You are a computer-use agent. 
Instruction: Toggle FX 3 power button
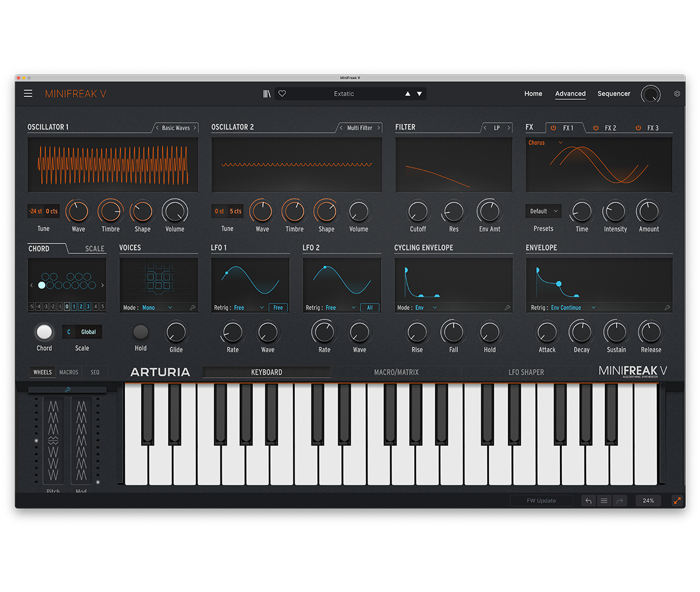pos(638,128)
